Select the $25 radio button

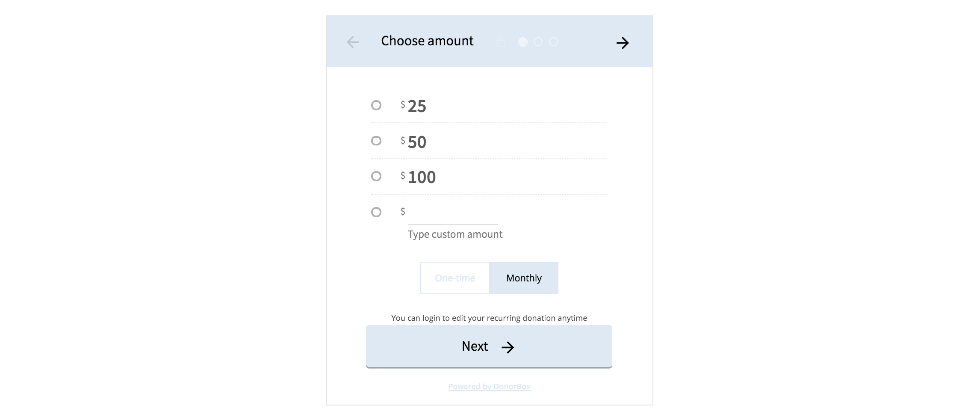point(376,105)
